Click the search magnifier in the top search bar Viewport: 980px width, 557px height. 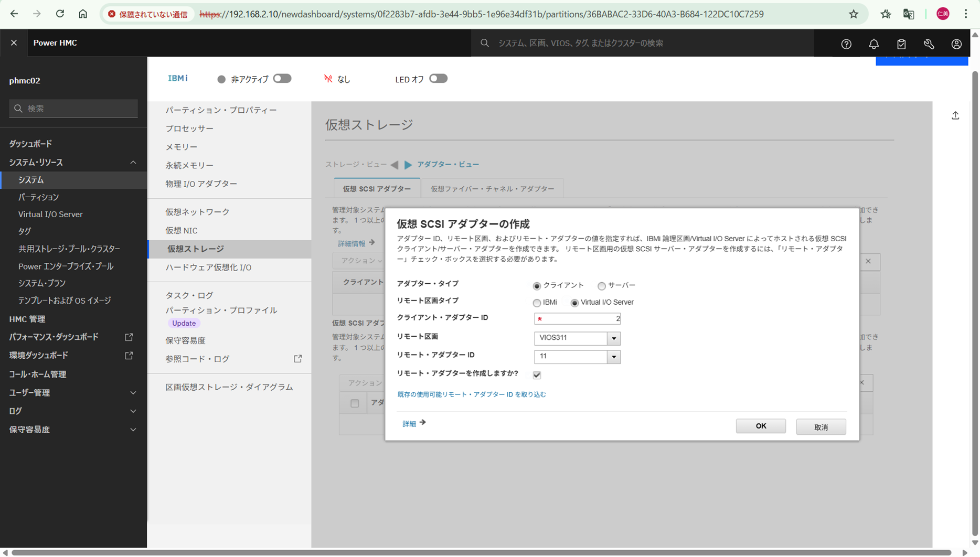pos(485,43)
